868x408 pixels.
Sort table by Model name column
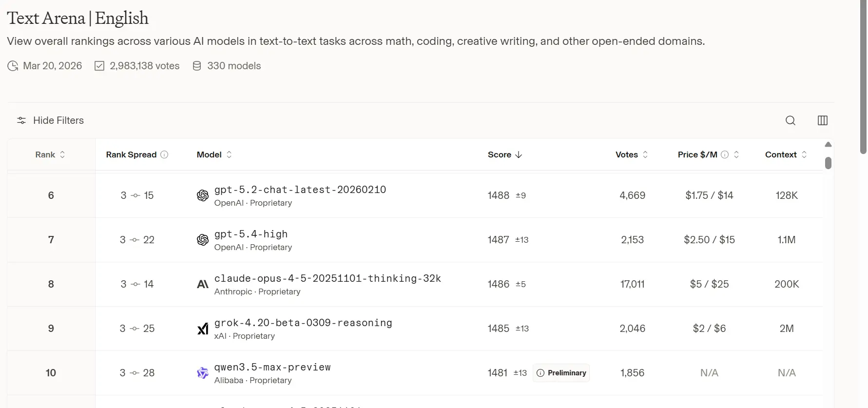(x=214, y=155)
